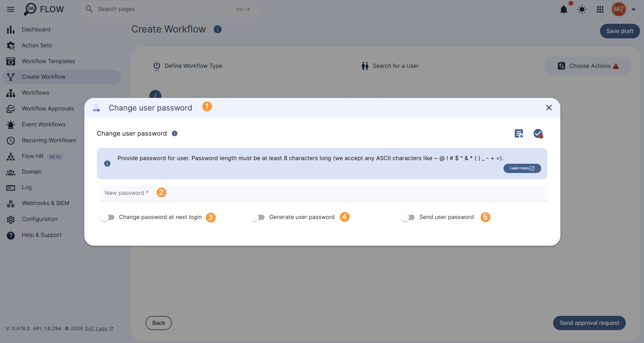Click the Action Sets gear icon

11,45
